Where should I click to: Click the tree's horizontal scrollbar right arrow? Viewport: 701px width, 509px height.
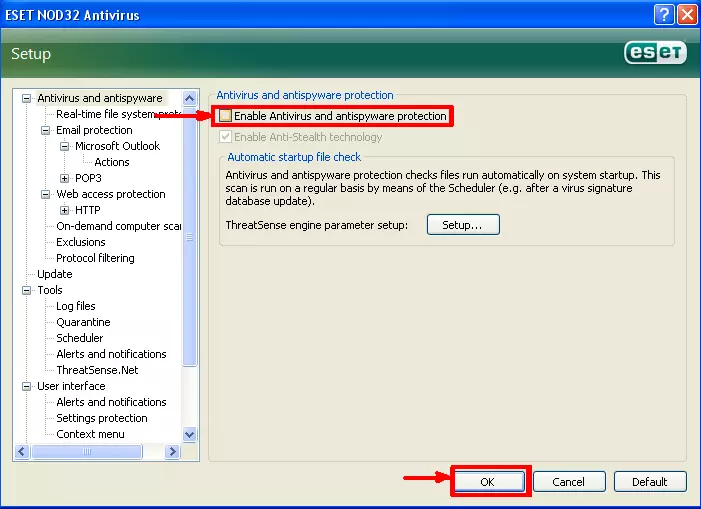[172, 452]
